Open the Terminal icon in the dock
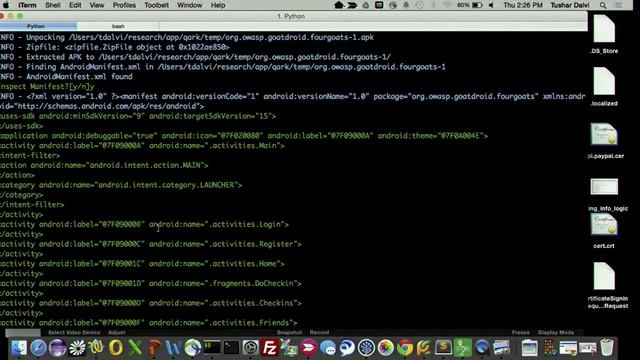Image resolution: width=640 pixels, height=360 pixels. (231, 348)
